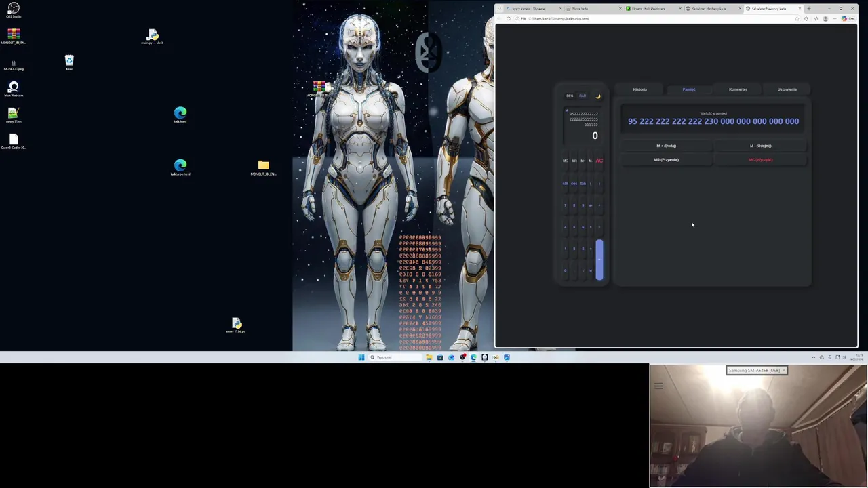
Task: Open the Konwerter tab
Action: (x=738, y=89)
